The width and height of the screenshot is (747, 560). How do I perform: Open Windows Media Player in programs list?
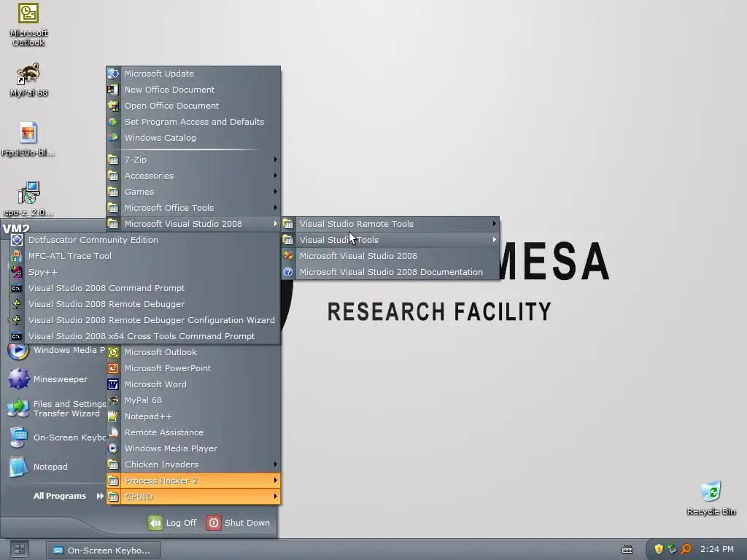point(193,448)
